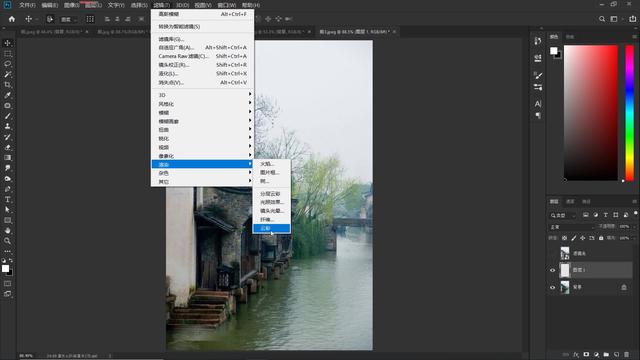Toggle lock position icon

[x=582, y=238]
